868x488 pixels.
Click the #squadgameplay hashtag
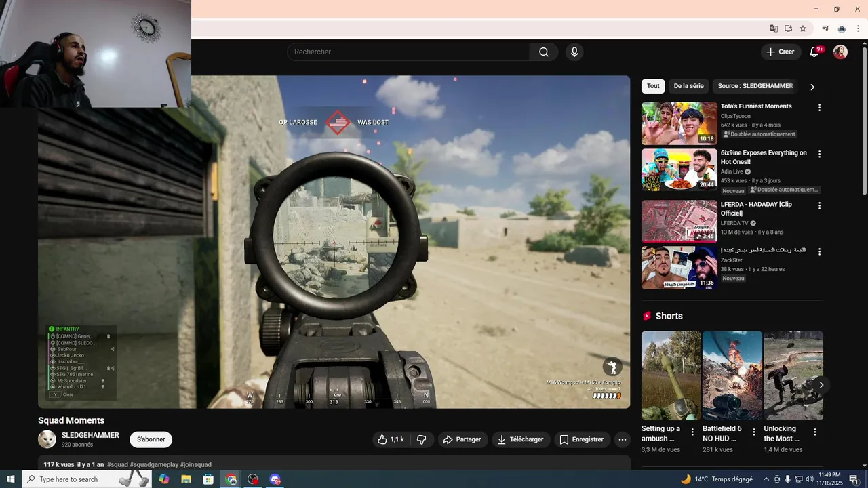pos(154,465)
